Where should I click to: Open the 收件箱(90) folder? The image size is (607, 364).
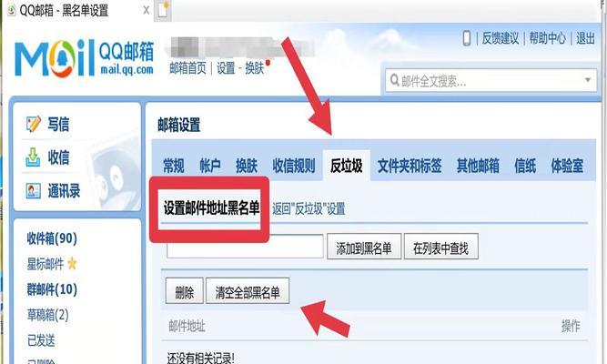[x=52, y=238]
